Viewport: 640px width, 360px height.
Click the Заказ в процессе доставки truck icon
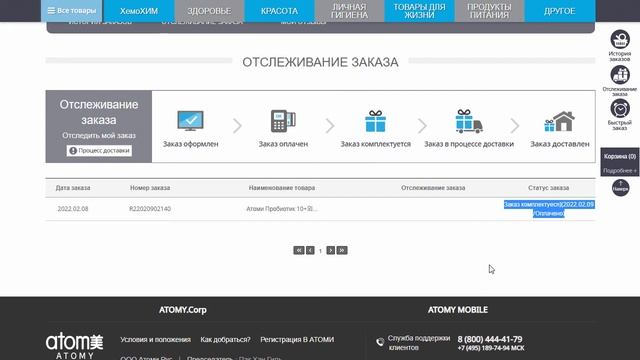(469, 121)
